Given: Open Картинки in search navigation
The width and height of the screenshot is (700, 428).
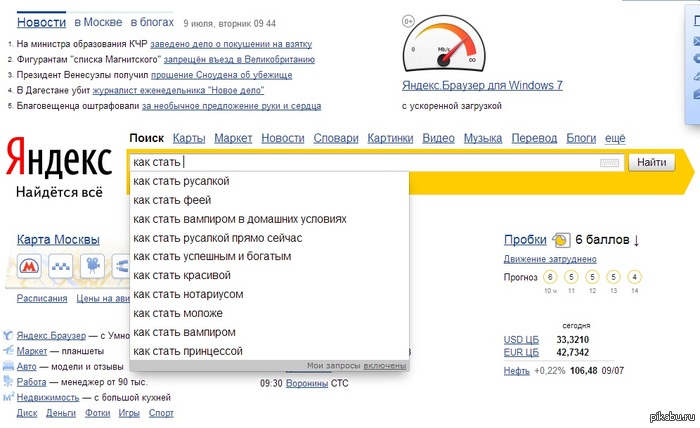Looking at the screenshot, I should point(390,138).
